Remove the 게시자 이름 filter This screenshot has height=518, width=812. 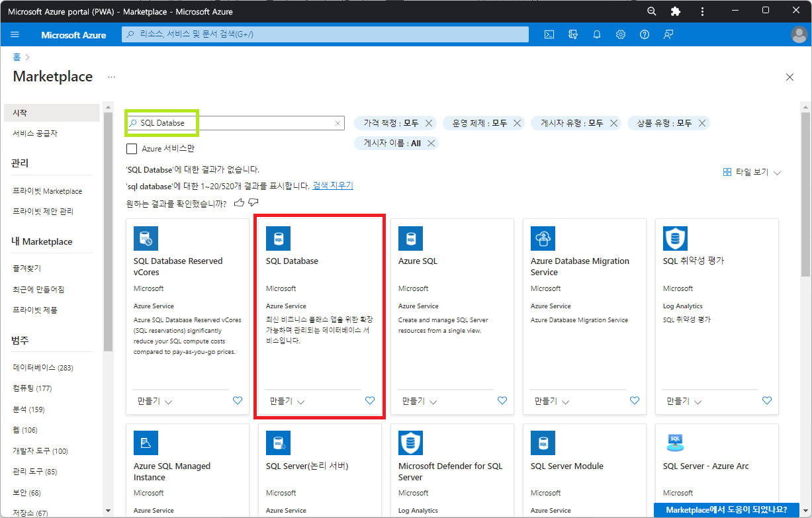431,143
